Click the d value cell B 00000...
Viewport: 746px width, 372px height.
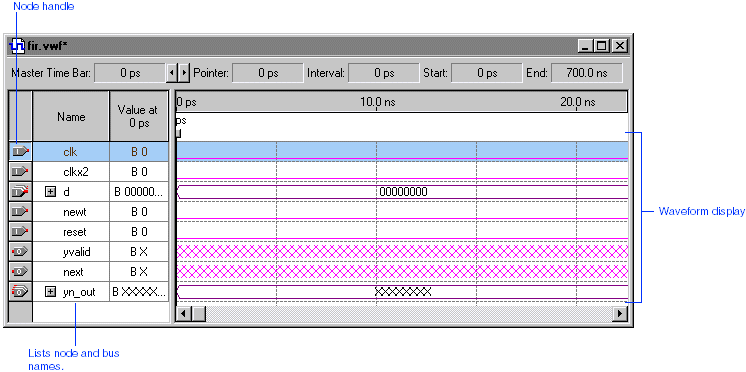pos(139,192)
